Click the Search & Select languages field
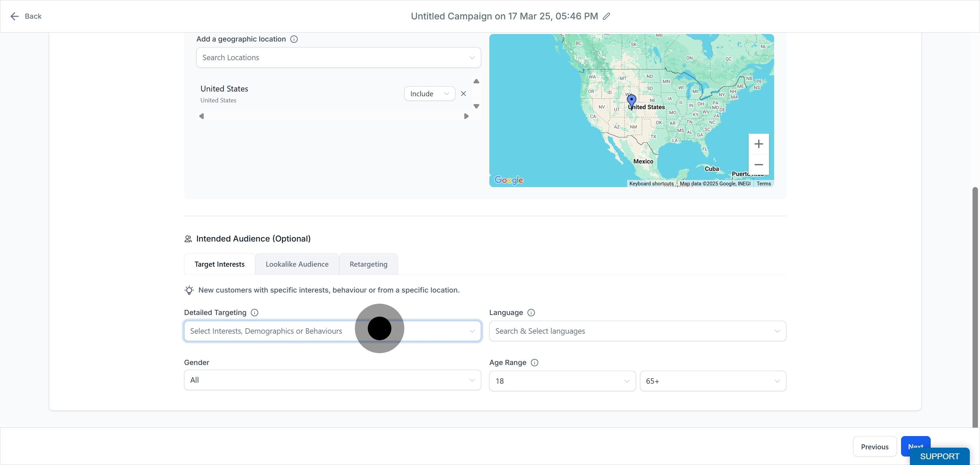The image size is (980, 465). pyautogui.click(x=637, y=331)
